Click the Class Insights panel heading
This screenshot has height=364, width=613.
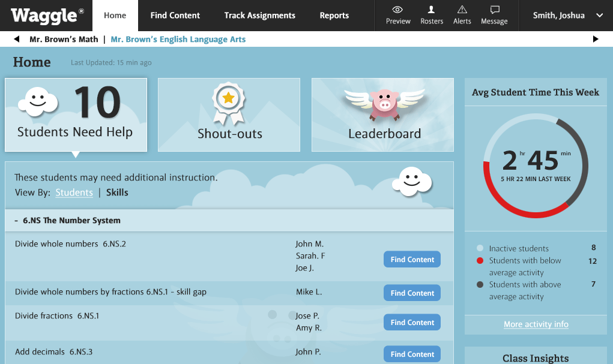pyautogui.click(x=536, y=358)
